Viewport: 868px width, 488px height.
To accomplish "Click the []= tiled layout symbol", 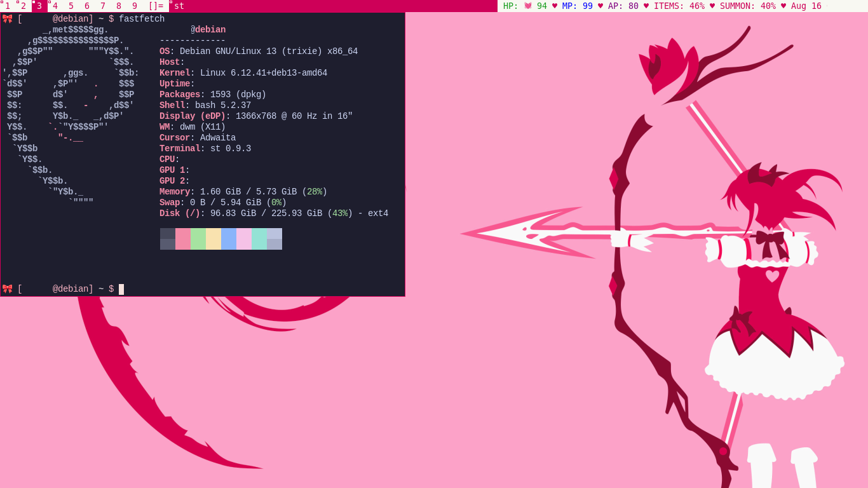I will click(x=156, y=6).
